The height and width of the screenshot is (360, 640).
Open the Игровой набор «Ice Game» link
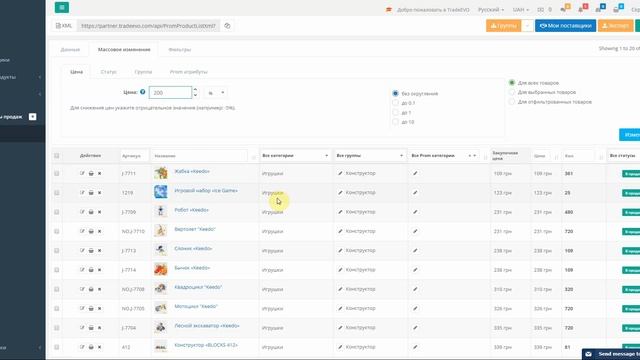(x=206, y=191)
